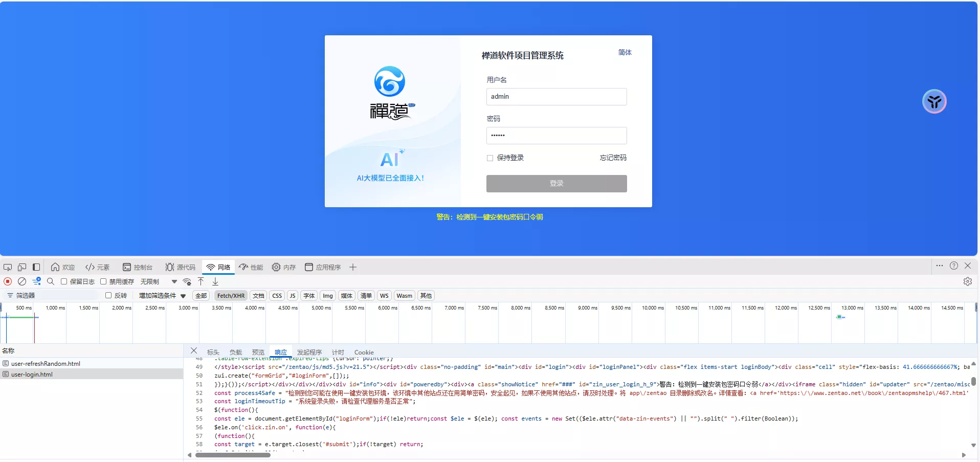
Task: Click the 登录 login button
Action: click(x=556, y=184)
